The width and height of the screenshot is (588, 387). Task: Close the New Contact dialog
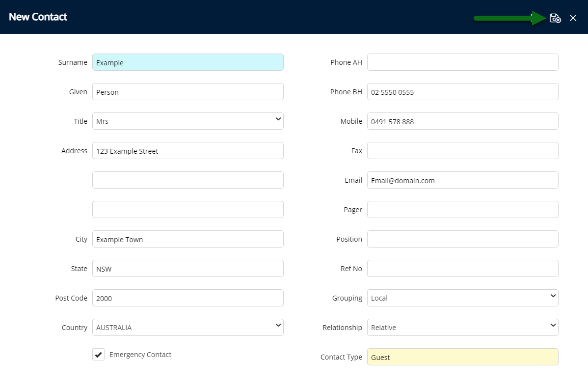coord(573,18)
